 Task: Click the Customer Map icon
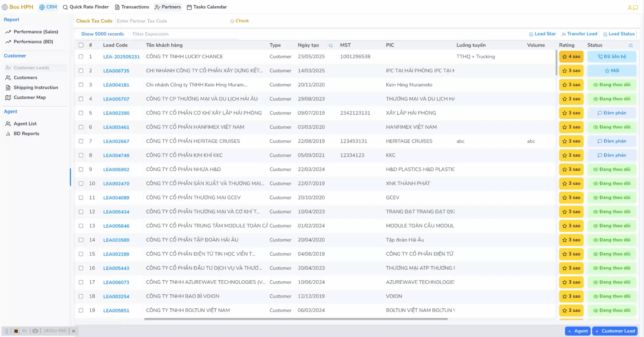(x=8, y=98)
